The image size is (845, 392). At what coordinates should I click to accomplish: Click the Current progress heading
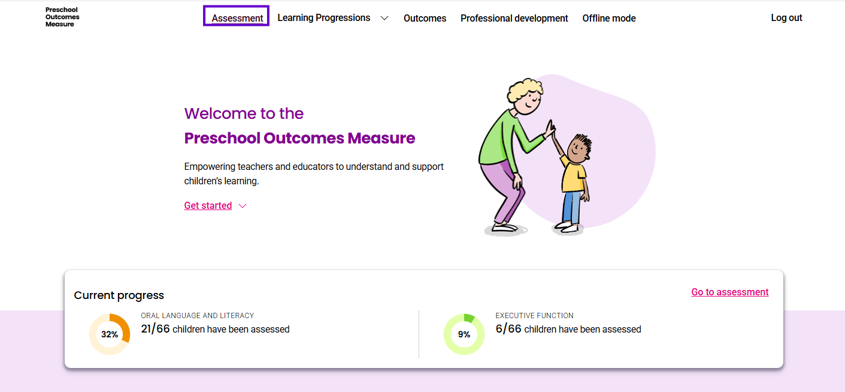pyautogui.click(x=119, y=295)
